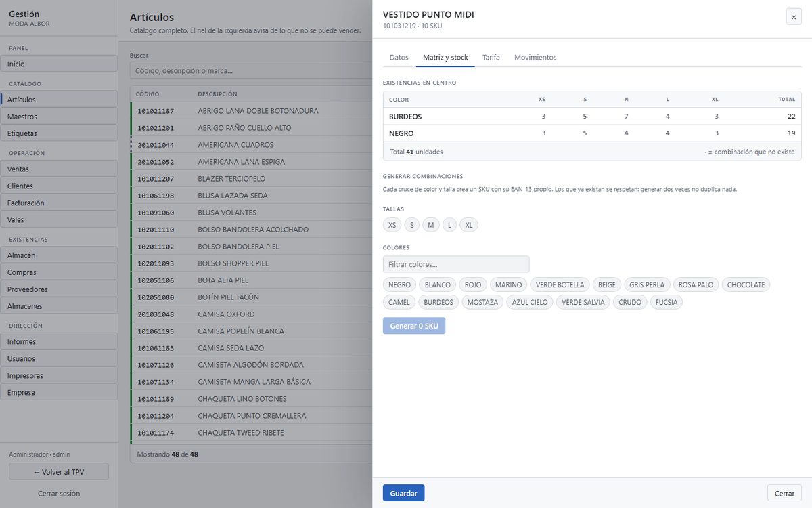Click the BURDEOS row total 22
The image size is (812, 508).
791,117
